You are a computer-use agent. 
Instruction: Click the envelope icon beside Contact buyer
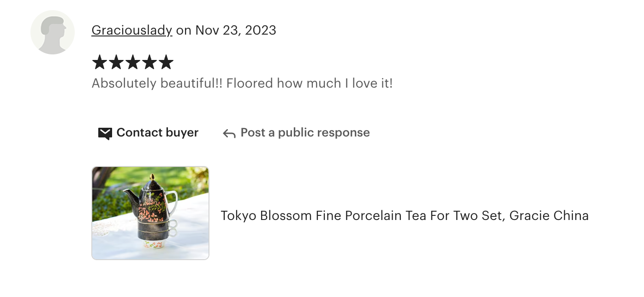click(x=105, y=133)
